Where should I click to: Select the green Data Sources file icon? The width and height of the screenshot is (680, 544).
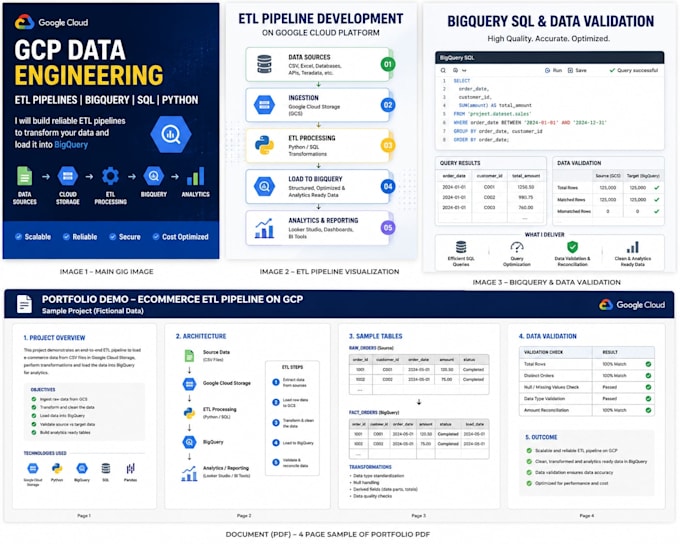tap(24, 176)
